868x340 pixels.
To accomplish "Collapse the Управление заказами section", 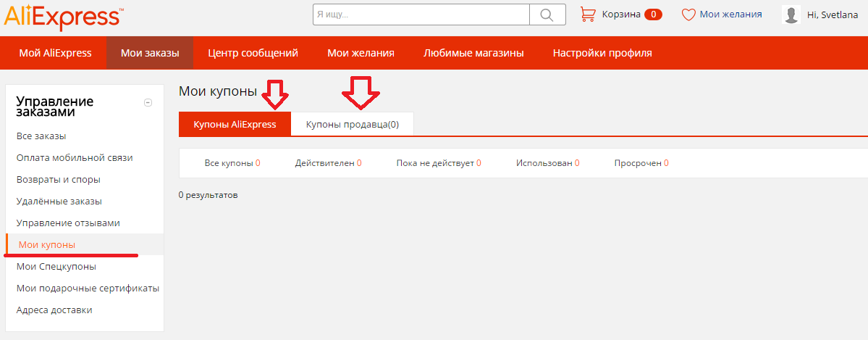I will click(x=148, y=102).
